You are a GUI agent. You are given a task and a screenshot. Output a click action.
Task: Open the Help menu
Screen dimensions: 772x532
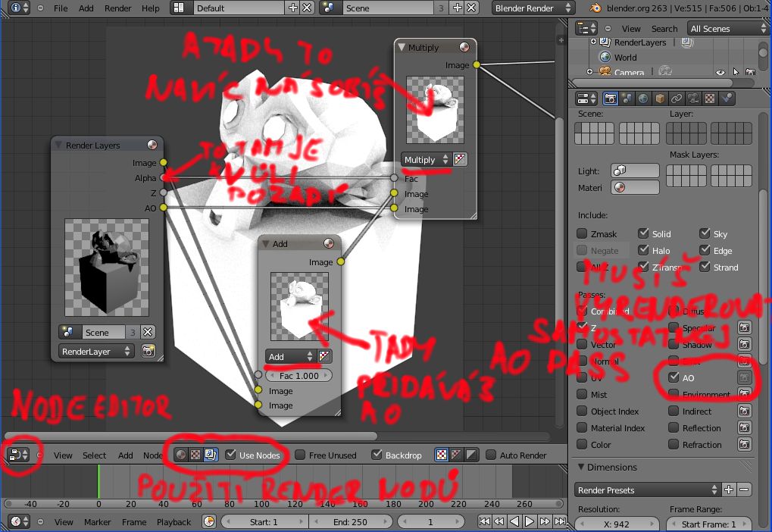150,8
